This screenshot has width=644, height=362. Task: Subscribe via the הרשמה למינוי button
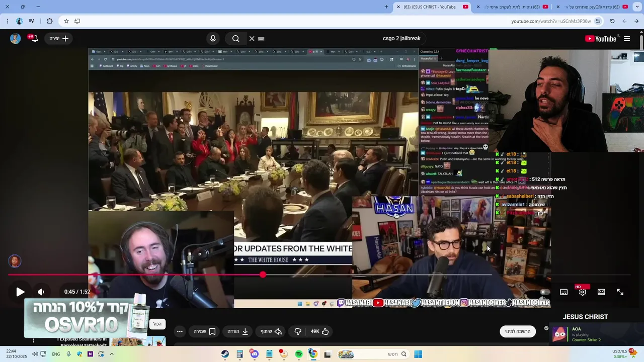coord(518,331)
